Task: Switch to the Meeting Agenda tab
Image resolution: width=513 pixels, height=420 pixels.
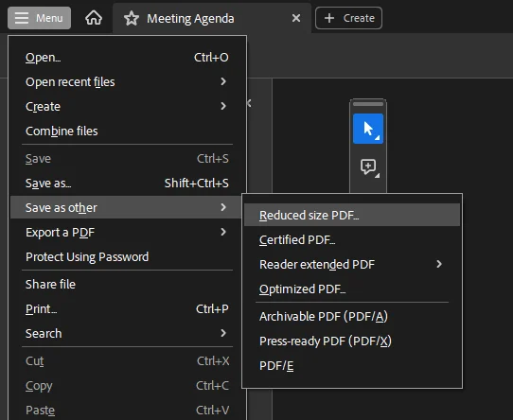Action: click(212, 18)
